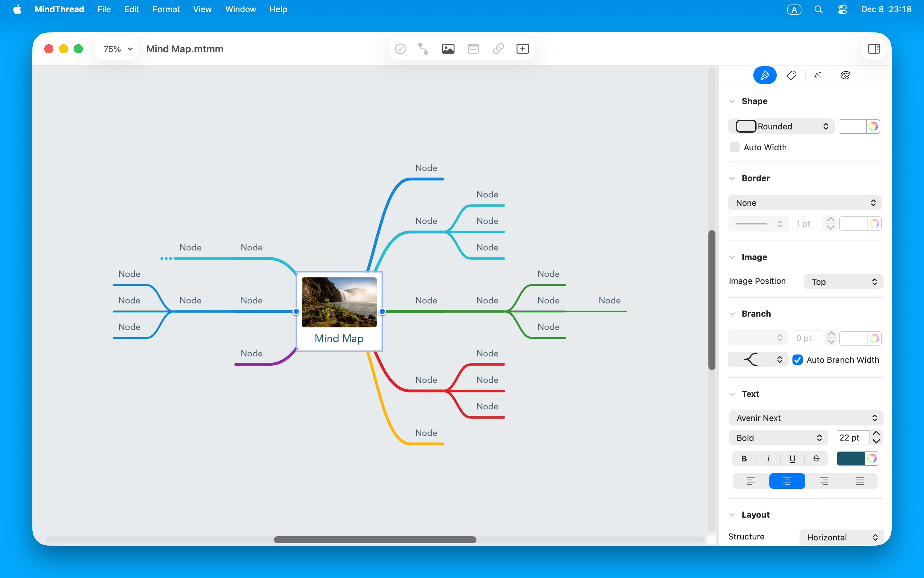The height and width of the screenshot is (578, 924).
Task: Click the 22 pt font size field
Action: coord(853,438)
